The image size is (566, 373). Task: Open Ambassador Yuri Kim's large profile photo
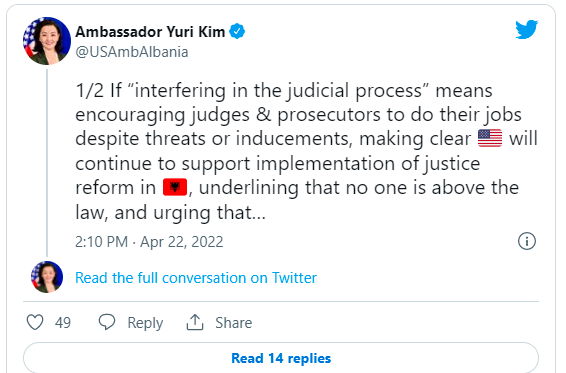[x=47, y=41]
